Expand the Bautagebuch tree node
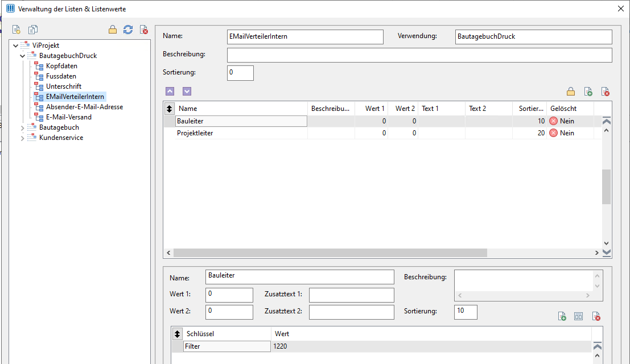This screenshot has height=364, width=630. [23, 127]
